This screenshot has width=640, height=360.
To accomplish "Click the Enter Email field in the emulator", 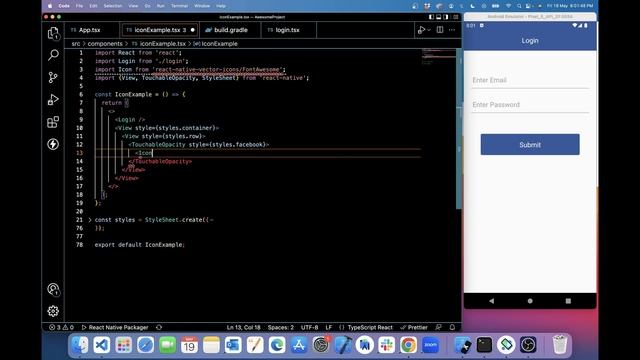I will click(530, 80).
